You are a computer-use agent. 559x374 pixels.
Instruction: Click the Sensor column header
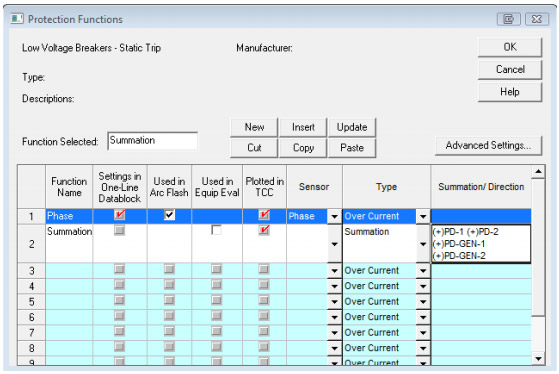pos(314,187)
